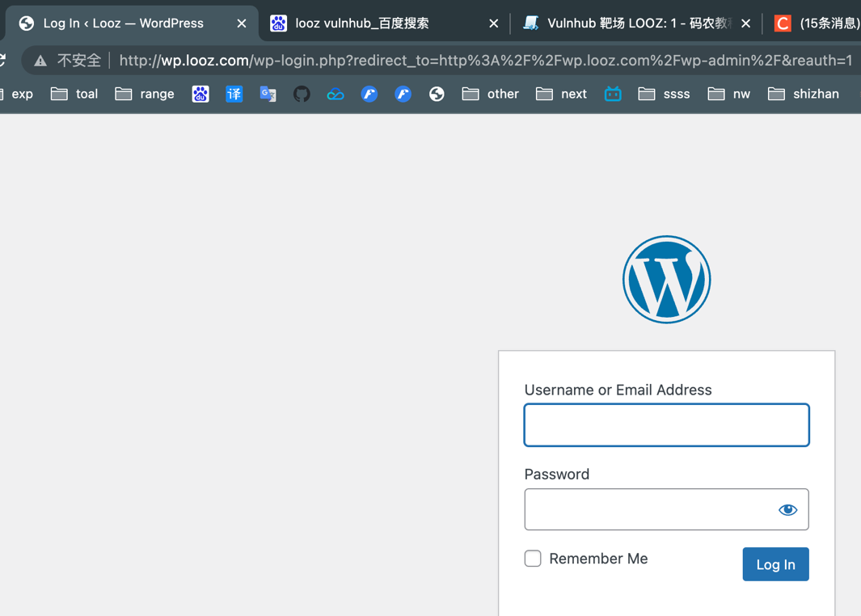Open the blue cloud bookmark icon
This screenshot has width=861, height=616.
point(336,95)
